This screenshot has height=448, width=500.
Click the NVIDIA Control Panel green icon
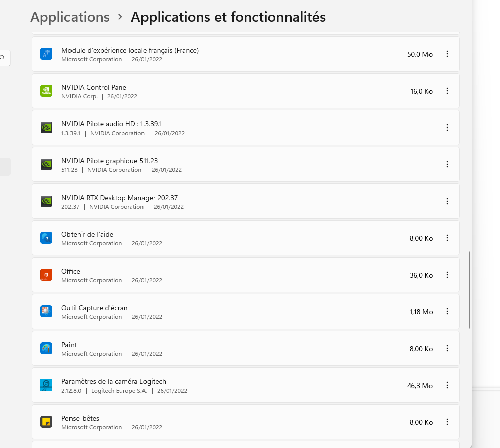46,91
